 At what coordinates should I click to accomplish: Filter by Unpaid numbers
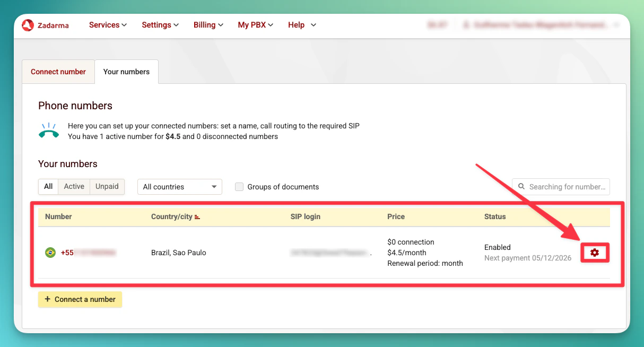pos(107,186)
